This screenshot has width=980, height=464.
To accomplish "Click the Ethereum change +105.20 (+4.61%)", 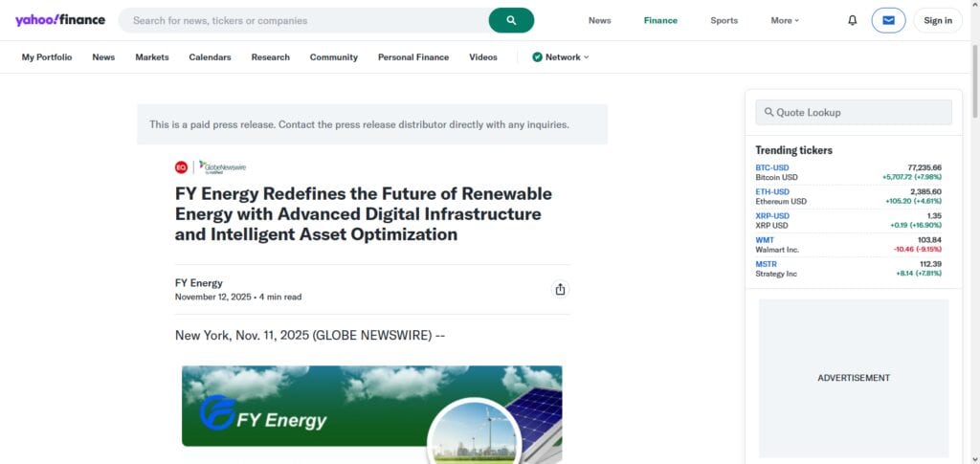I will 913,202.
